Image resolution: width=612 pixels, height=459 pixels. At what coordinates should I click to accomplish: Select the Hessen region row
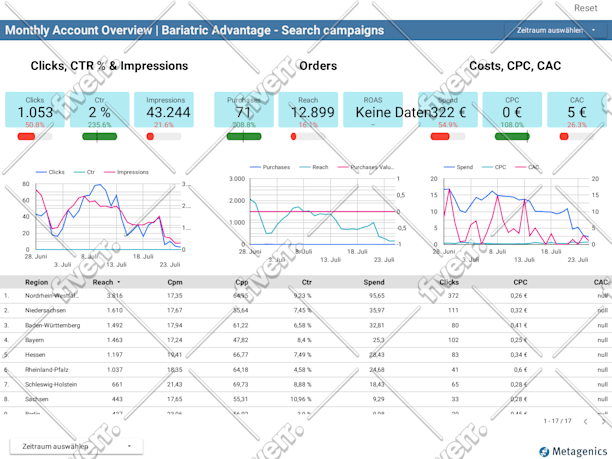306,355
